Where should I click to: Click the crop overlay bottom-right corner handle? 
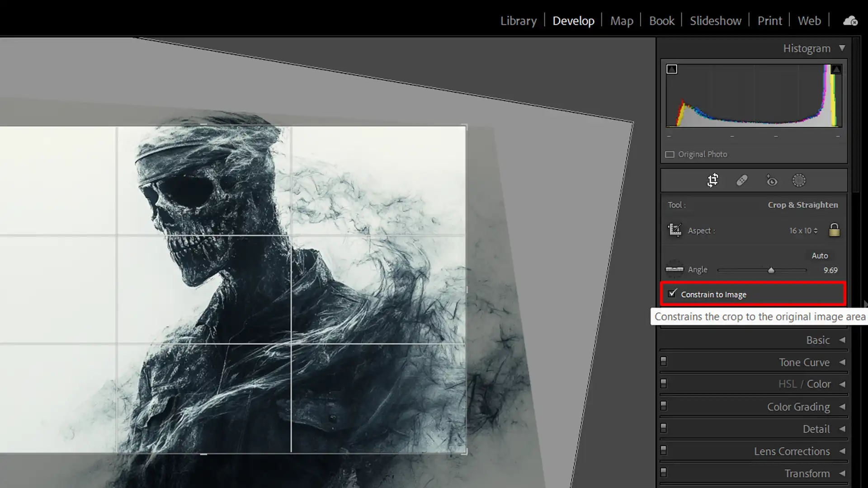pos(465,452)
